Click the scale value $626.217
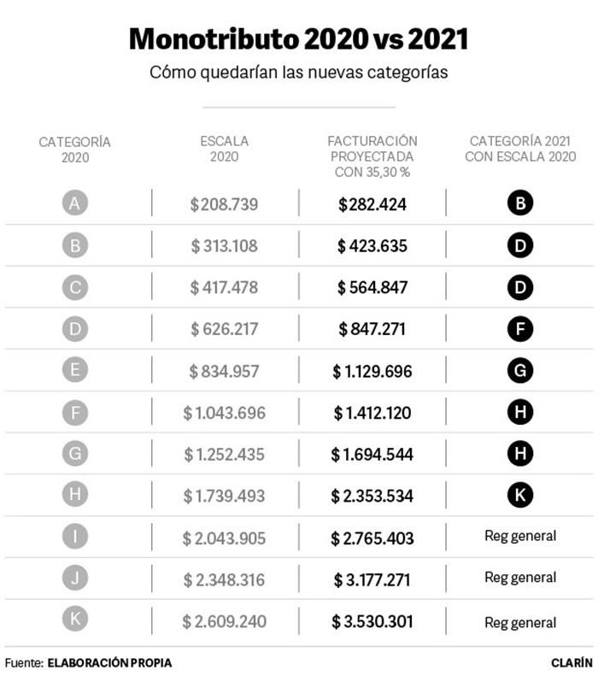Viewport: 598px width, 700px height. [x=224, y=329]
